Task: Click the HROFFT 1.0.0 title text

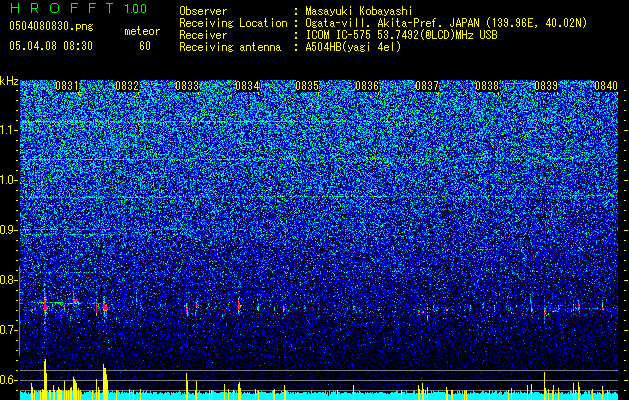Action: point(78,8)
